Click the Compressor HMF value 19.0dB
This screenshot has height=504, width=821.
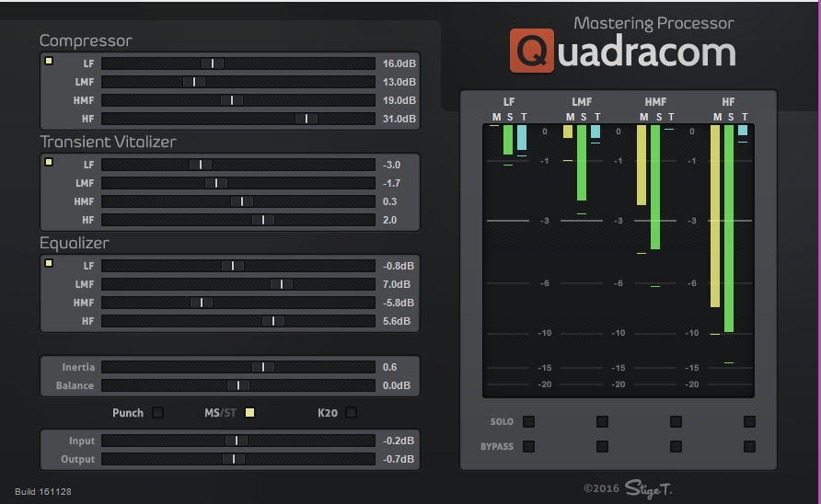pos(399,100)
